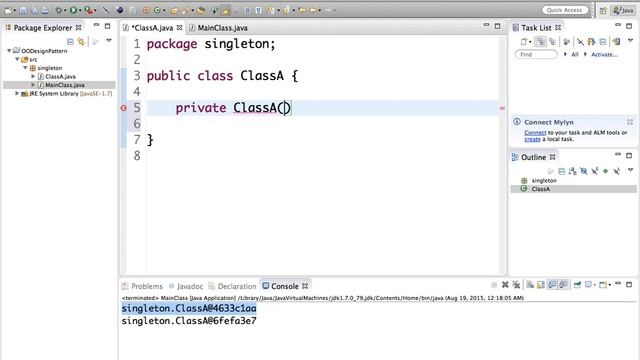Screen dimensions: 640x360
Task: Toggle Hide Fields in Outline
Action: [x=584, y=171]
